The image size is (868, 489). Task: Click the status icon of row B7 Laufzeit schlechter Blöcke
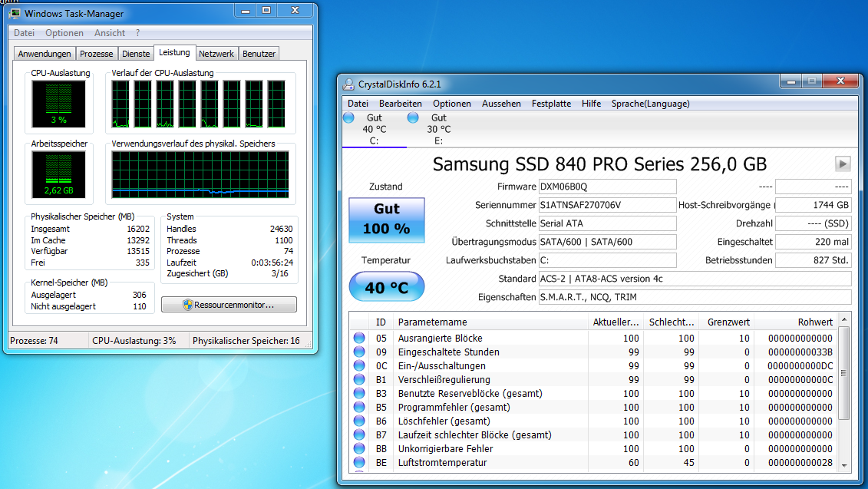tap(359, 434)
